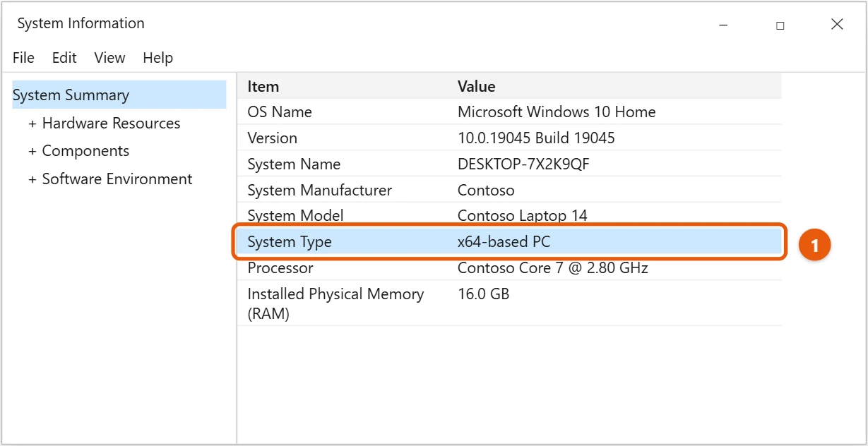
Task: Click the DESKTOP-7X2K9QF value
Action: coord(523,164)
